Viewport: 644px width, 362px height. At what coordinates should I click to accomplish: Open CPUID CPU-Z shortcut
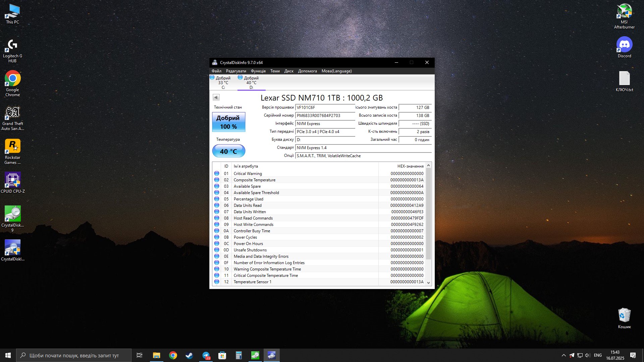pos(12,183)
